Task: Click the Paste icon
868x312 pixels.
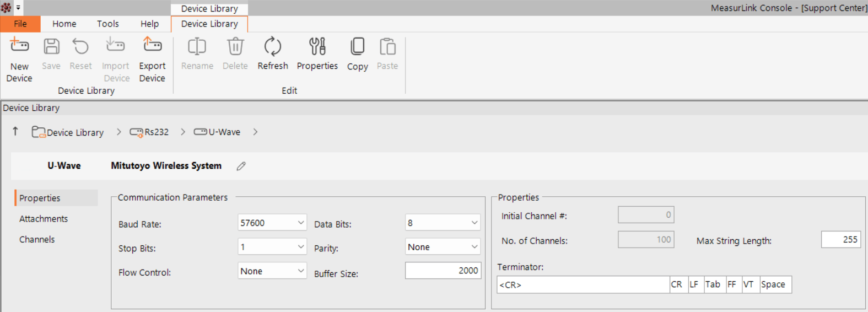Action: [x=387, y=46]
